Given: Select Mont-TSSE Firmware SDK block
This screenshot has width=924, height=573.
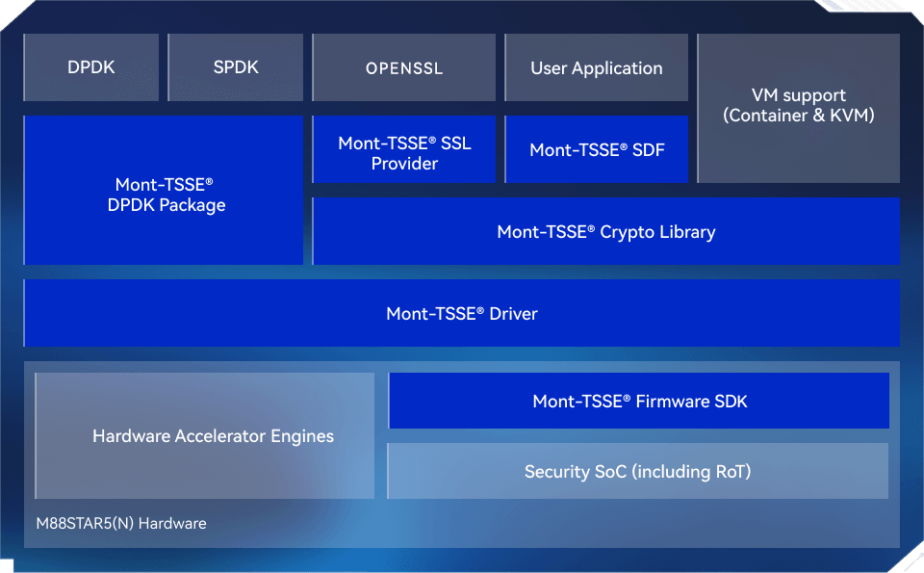Looking at the screenshot, I should point(639,401).
